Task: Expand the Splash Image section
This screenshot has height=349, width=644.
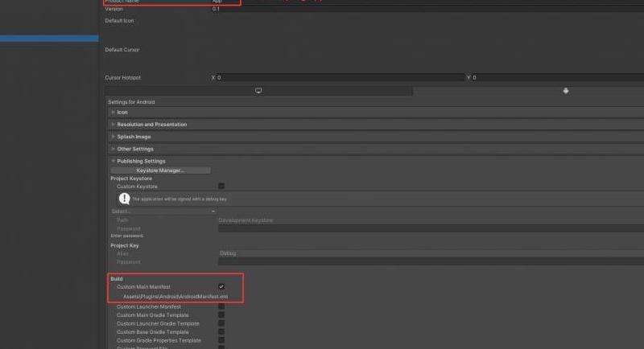Action: pos(134,137)
